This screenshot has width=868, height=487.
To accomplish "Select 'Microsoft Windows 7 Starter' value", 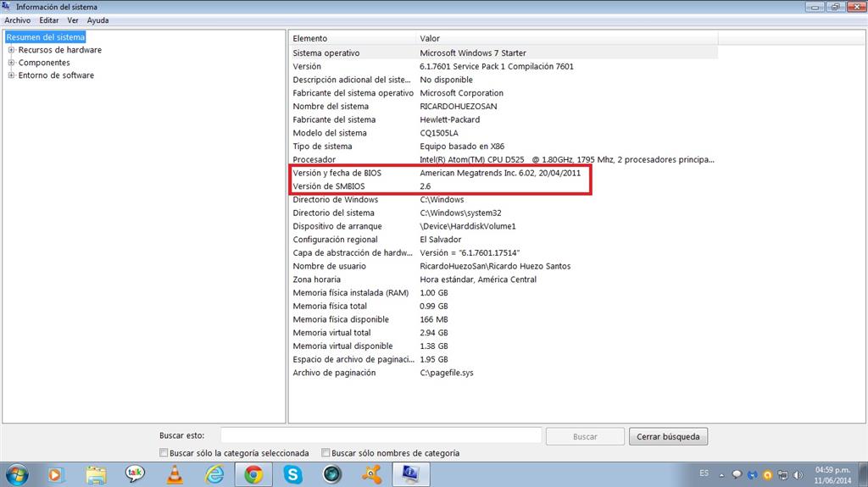I will pos(473,53).
